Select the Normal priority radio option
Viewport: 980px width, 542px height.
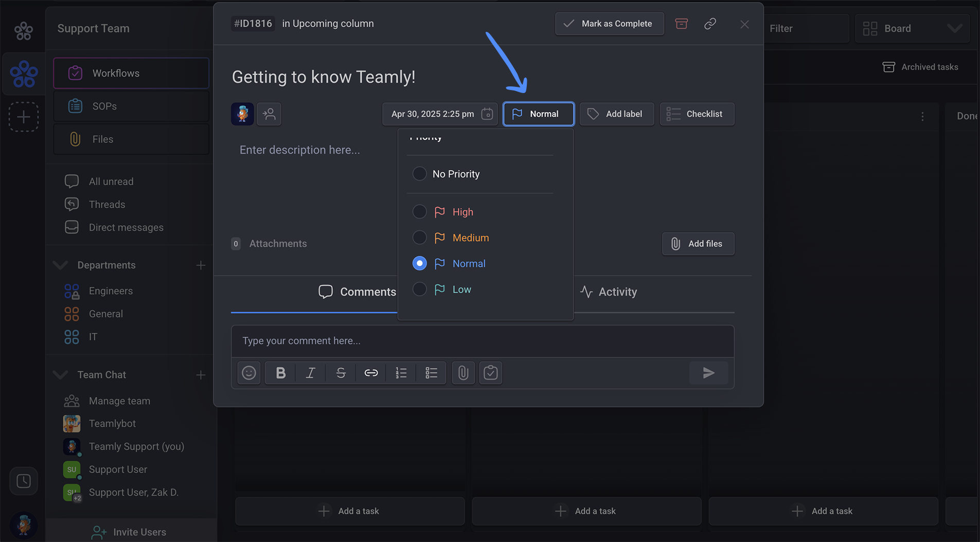click(x=420, y=263)
